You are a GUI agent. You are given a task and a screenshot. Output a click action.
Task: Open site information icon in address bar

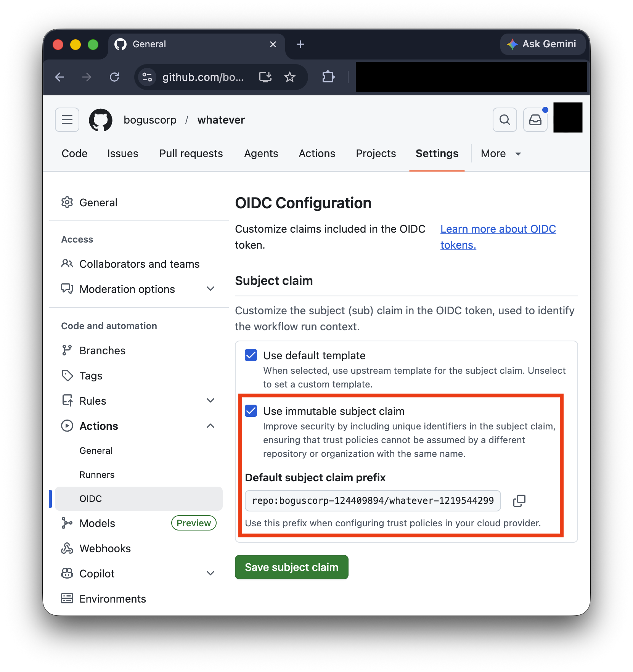click(x=147, y=77)
